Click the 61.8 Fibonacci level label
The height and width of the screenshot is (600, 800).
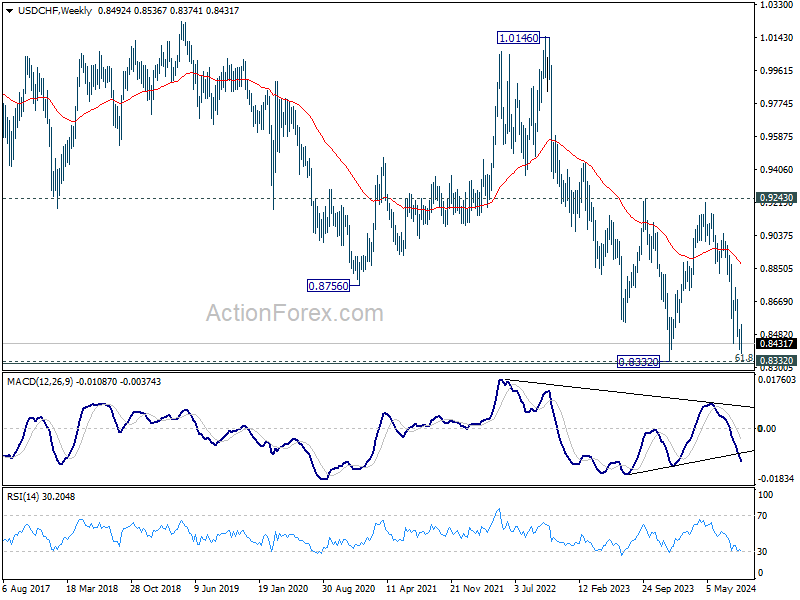pyautogui.click(x=744, y=358)
